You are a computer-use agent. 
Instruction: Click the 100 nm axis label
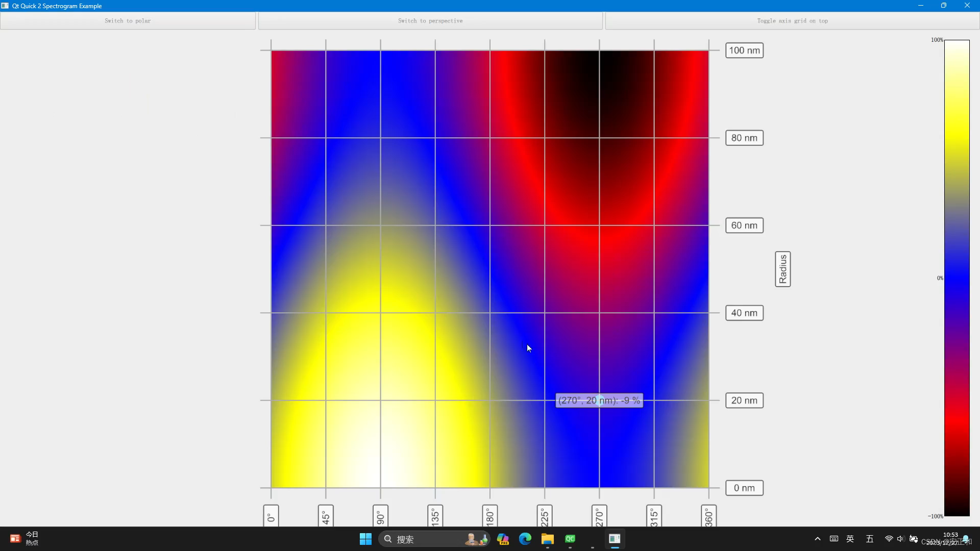coord(744,51)
